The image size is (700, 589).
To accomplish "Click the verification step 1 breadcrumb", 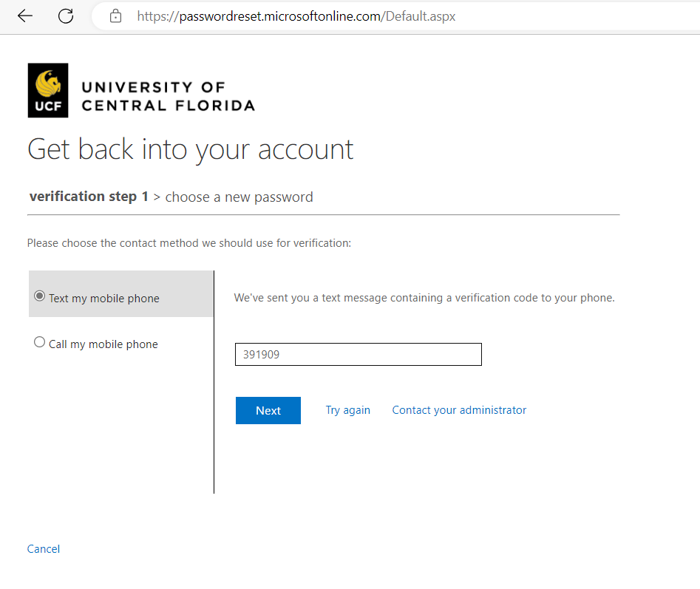I will [89, 197].
